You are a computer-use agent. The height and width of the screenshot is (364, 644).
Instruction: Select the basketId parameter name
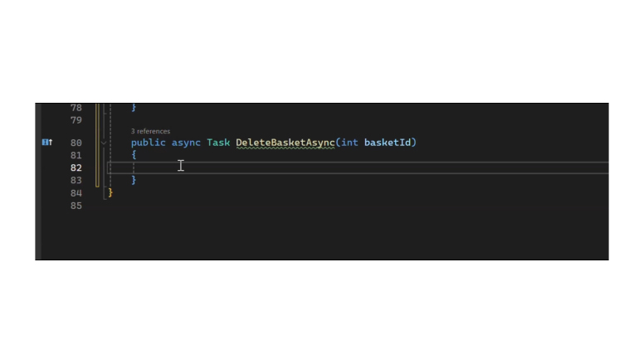coord(388,143)
